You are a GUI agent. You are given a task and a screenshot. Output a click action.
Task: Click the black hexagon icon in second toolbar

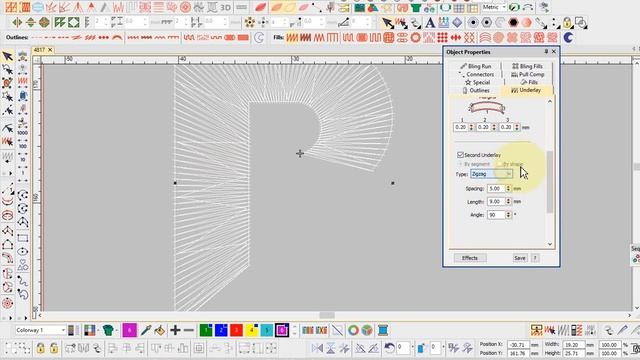tap(513, 22)
